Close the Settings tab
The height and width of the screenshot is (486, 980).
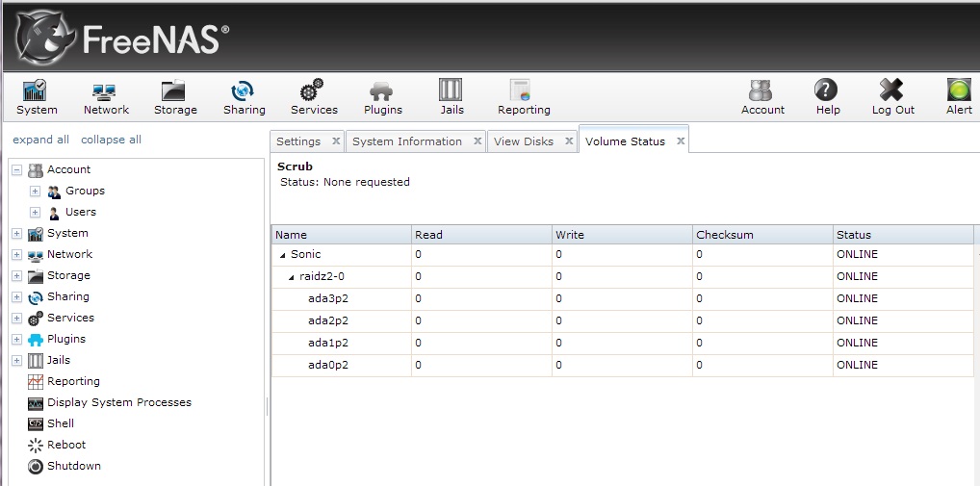(x=336, y=141)
